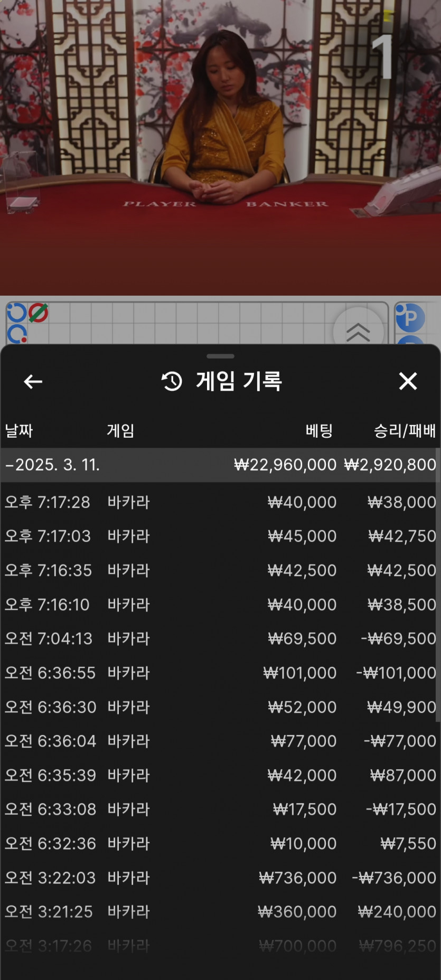Tap the live dealer video feed
The image size is (441, 980).
220,148
